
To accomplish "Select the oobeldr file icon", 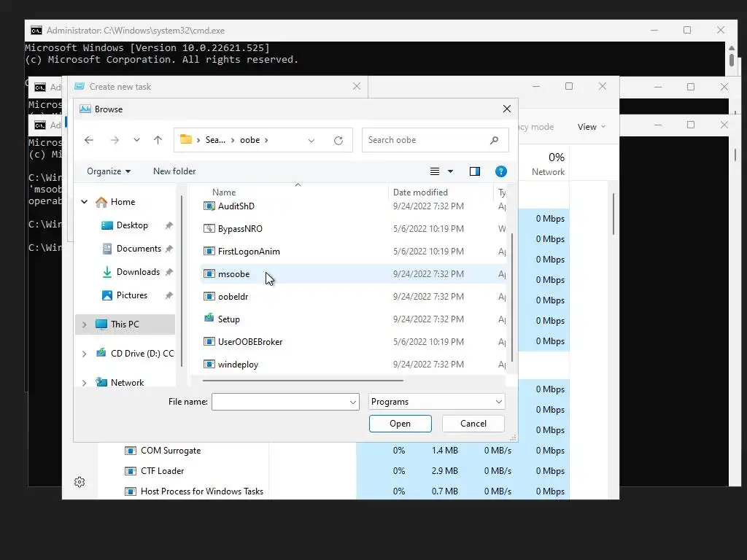I will tap(209, 297).
